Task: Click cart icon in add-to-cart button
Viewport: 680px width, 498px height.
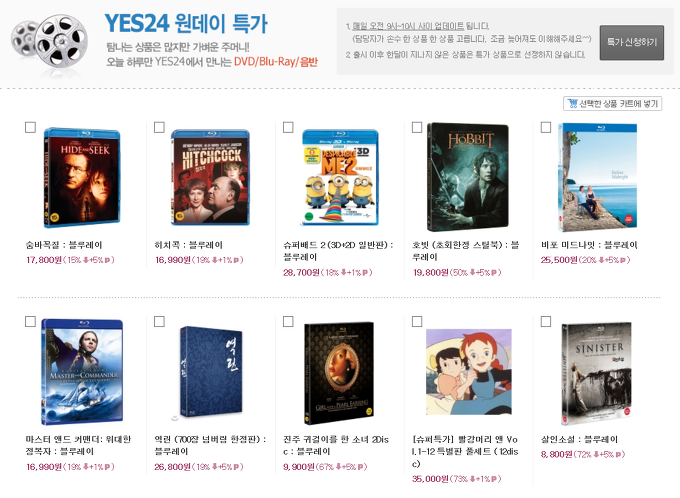Action: click(x=572, y=104)
